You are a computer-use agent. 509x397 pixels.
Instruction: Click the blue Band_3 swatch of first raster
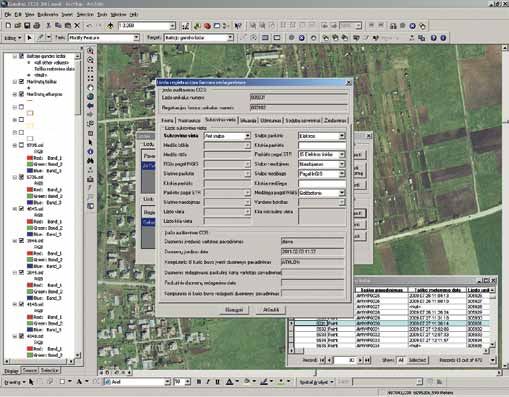30,171
